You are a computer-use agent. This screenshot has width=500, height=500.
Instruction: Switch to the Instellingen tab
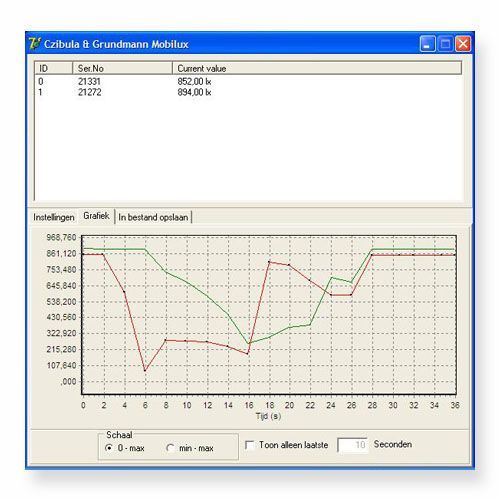click(x=54, y=217)
